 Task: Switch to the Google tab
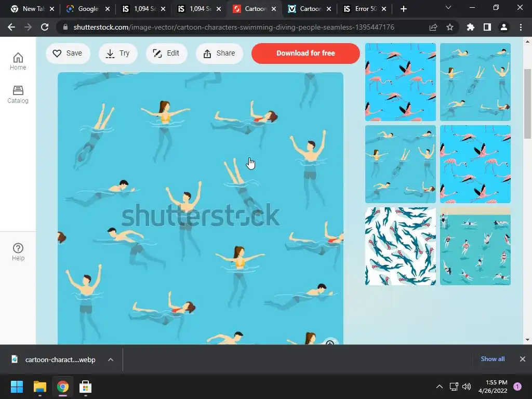[x=85, y=9]
